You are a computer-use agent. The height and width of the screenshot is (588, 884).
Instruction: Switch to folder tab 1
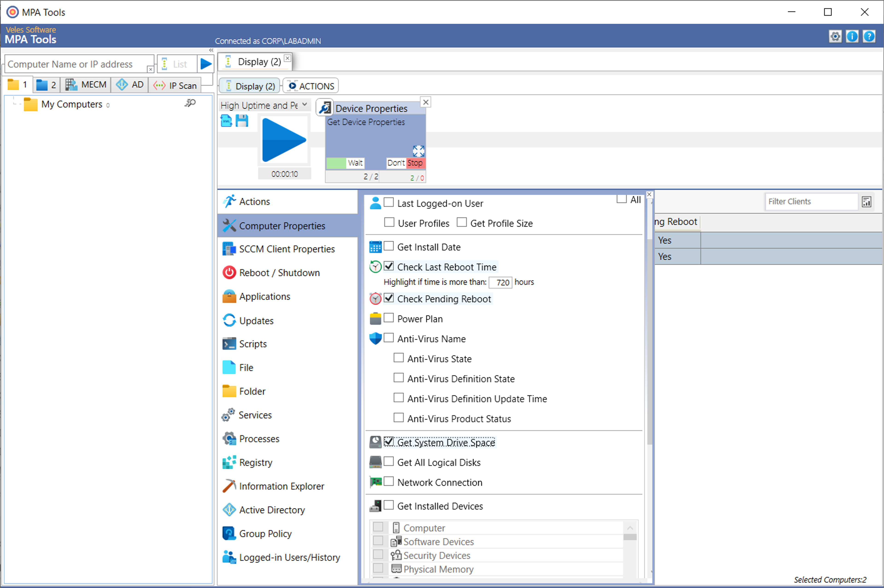(18, 85)
